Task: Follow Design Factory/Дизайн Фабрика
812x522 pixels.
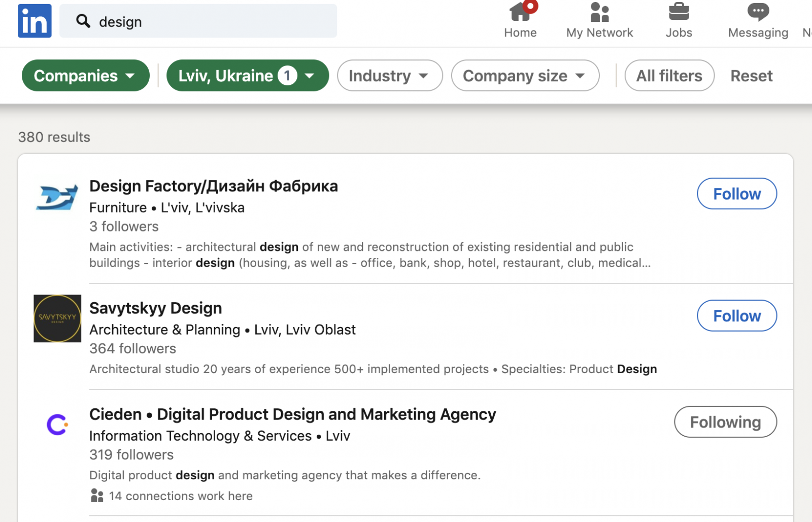Action: coord(737,193)
